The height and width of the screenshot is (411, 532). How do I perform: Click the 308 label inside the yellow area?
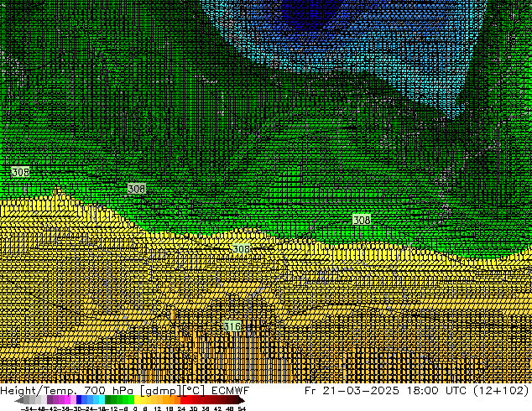coord(241,249)
